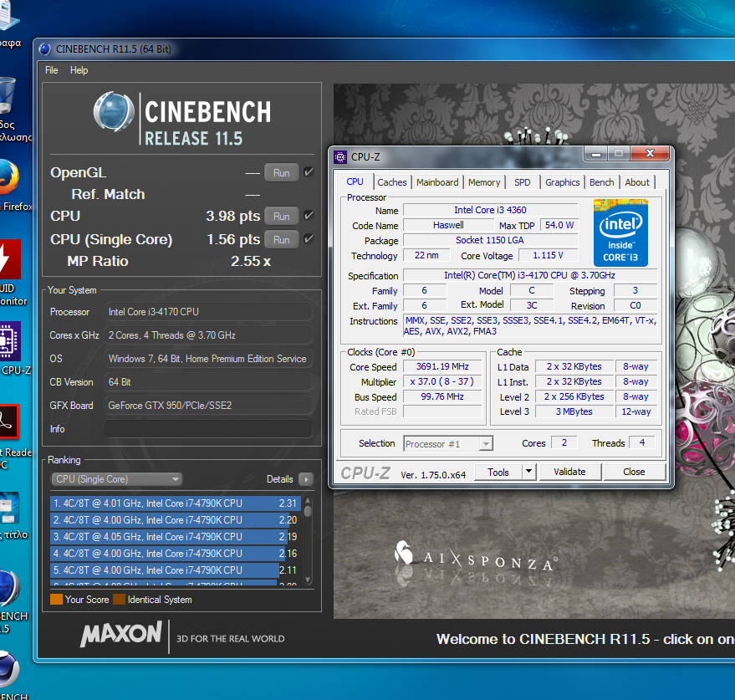Toggle the CPU test checkbox

point(309,216)
